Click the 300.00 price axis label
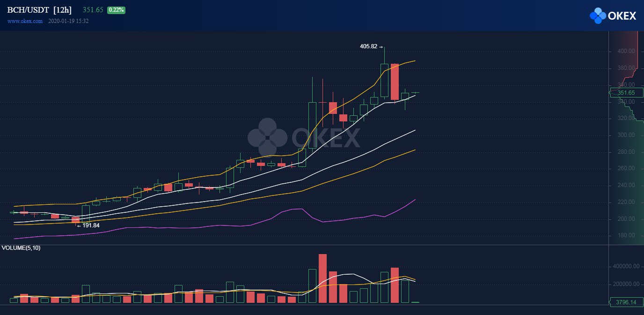This screenshot has width=644, height=315. 626,135
